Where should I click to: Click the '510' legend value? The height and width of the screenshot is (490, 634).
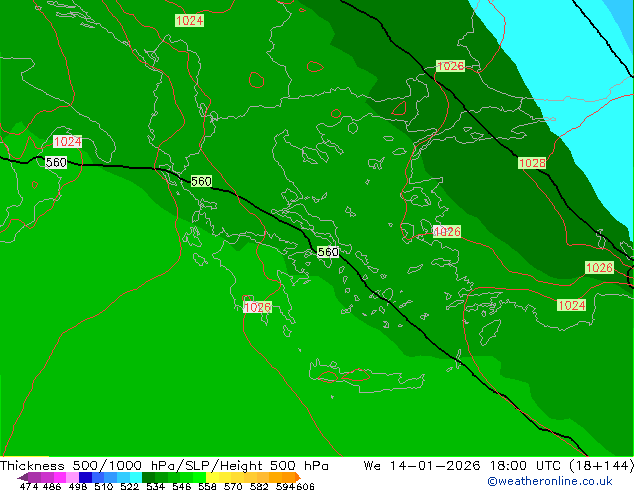pos(104,486)
